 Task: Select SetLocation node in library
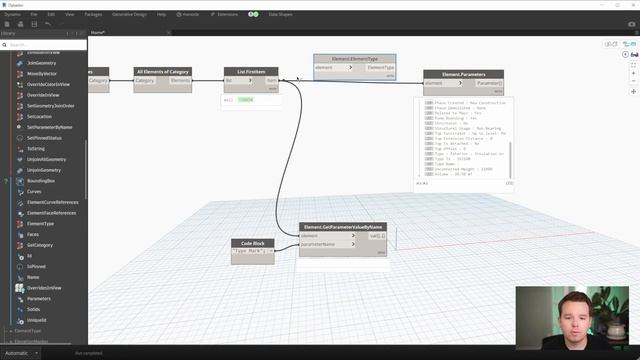pos(39,116)
